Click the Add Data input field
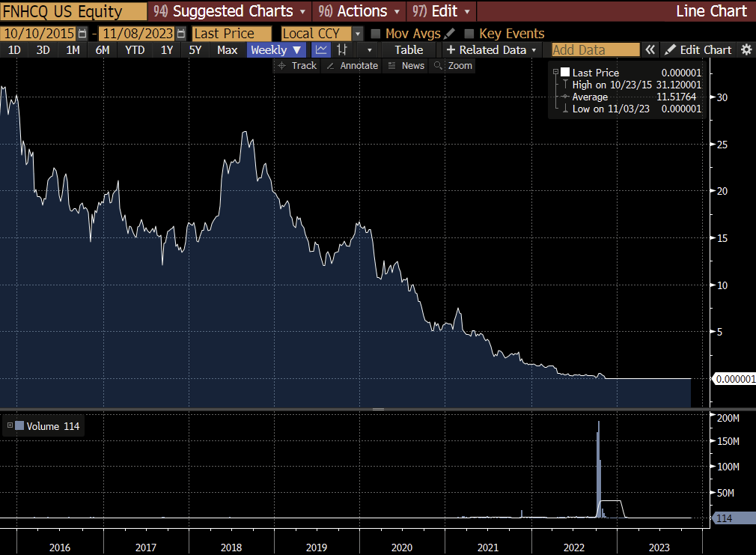Screen dimensions: 756x555 tap(596, 49)
